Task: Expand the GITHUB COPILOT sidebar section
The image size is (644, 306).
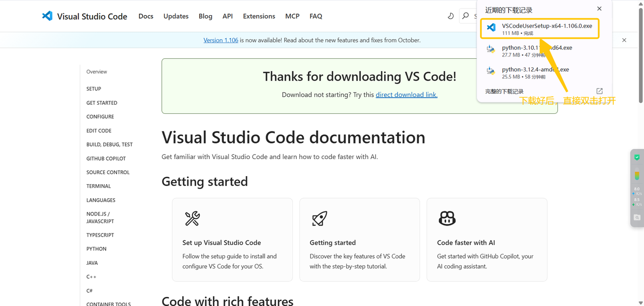Action: coord(106,159)
